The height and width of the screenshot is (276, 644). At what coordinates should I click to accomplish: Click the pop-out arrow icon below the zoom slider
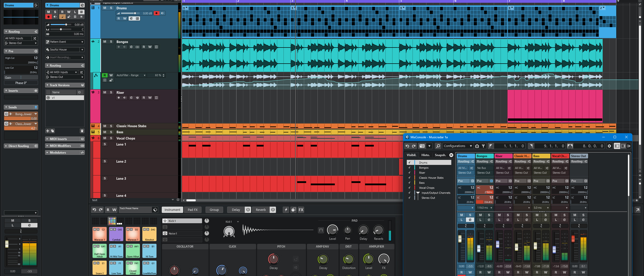click(x=637, y=210)
